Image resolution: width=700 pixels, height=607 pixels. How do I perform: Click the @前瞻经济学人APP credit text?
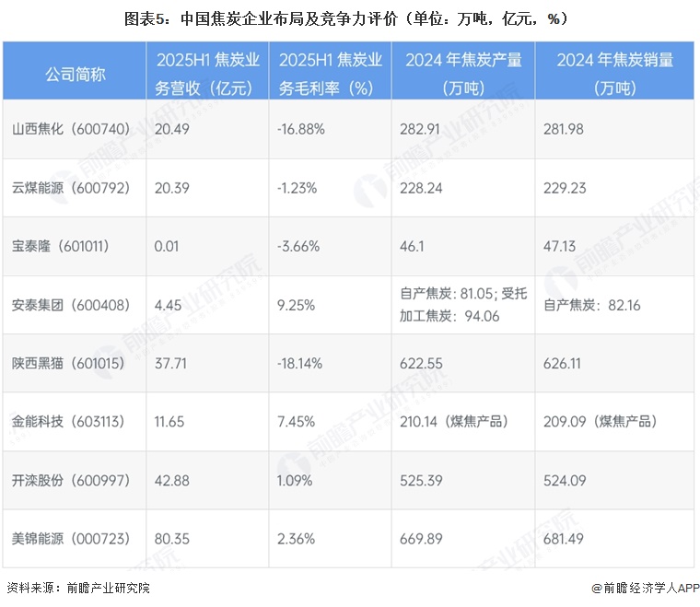[645, 589]
